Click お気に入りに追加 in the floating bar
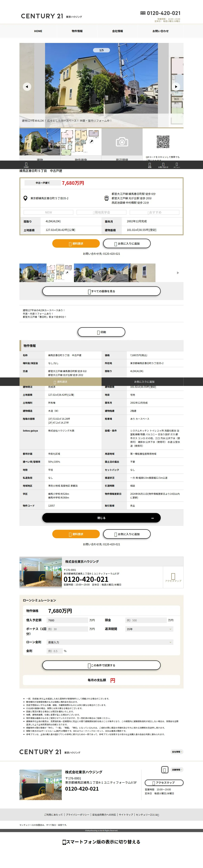203x868 pixels. 144,382
